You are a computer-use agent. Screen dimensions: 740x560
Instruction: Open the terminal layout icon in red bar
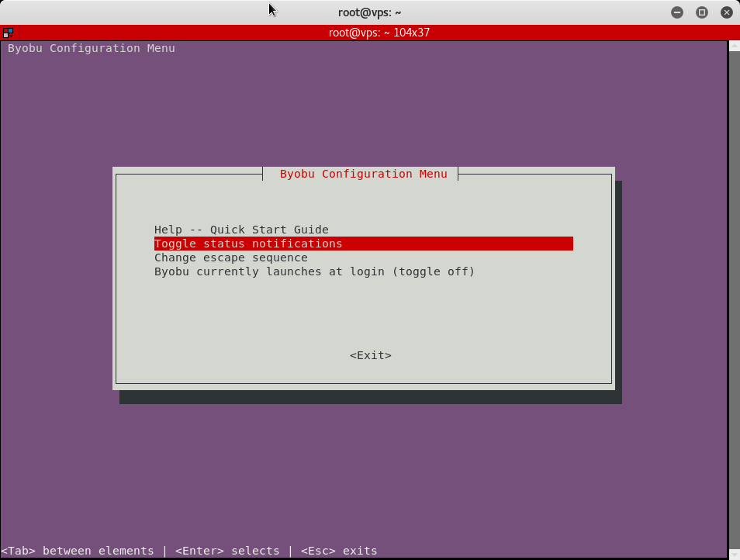click(8, 33)
